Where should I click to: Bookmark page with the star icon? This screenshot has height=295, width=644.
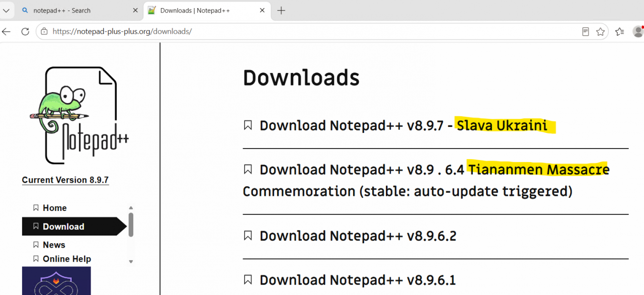coord(600,32)
